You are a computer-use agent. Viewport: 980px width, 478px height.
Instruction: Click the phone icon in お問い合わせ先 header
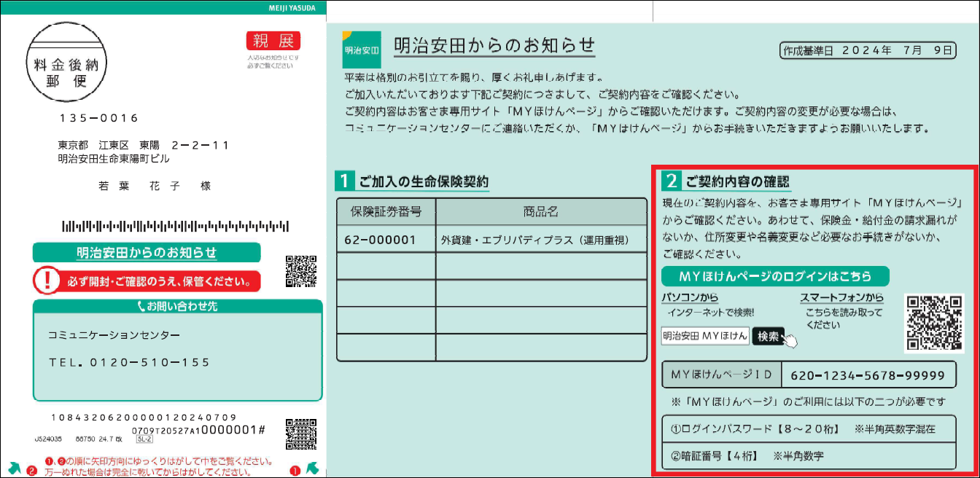(141, 307)
